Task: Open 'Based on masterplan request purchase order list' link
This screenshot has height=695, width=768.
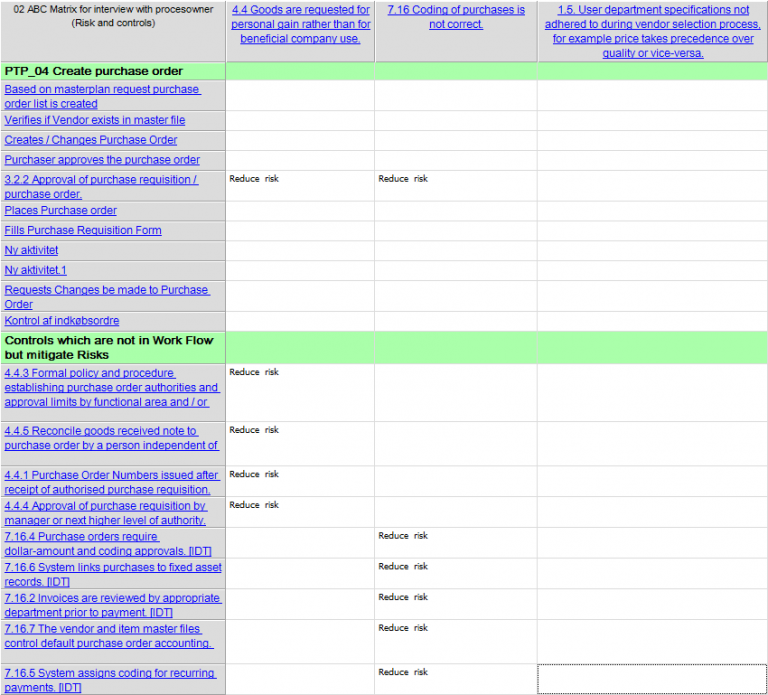Action: (102, 96)
